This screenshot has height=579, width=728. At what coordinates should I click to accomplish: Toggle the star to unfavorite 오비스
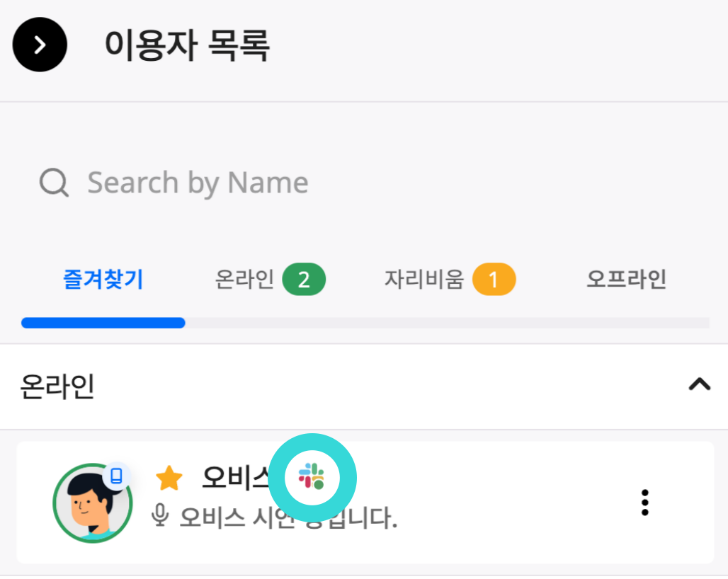click(x=168, y=476)
